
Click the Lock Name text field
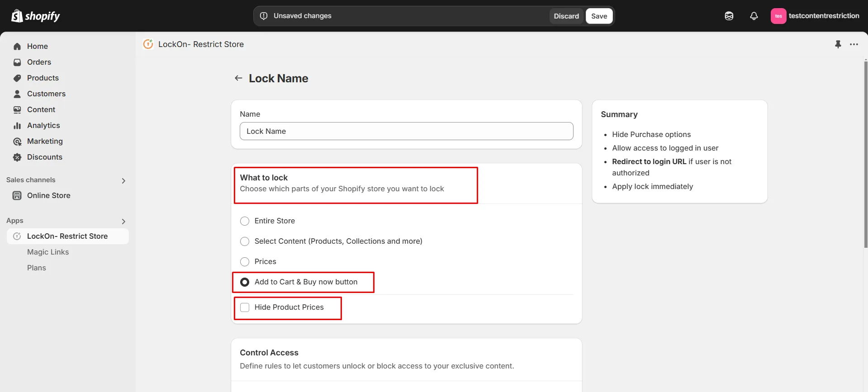pos(407,131)
